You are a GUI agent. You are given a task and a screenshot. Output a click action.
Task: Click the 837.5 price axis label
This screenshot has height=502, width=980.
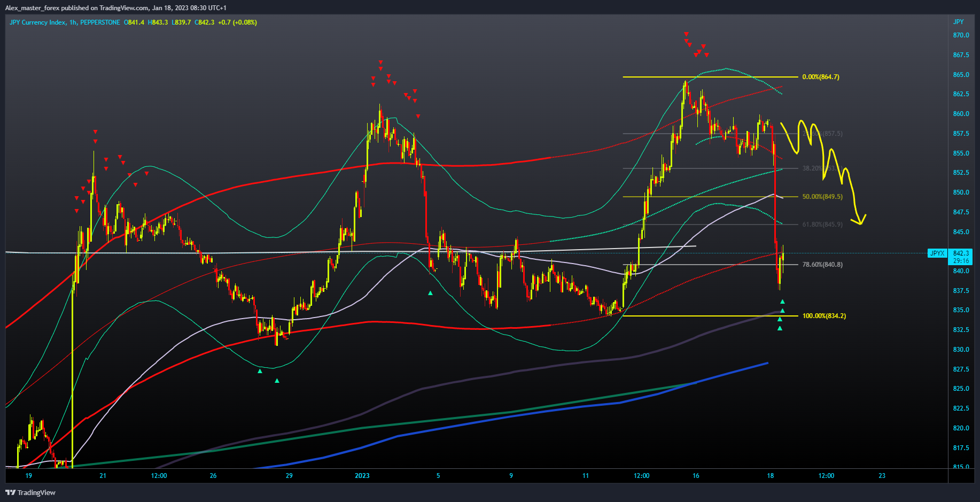pyautogui.click(x=961, y=291)
